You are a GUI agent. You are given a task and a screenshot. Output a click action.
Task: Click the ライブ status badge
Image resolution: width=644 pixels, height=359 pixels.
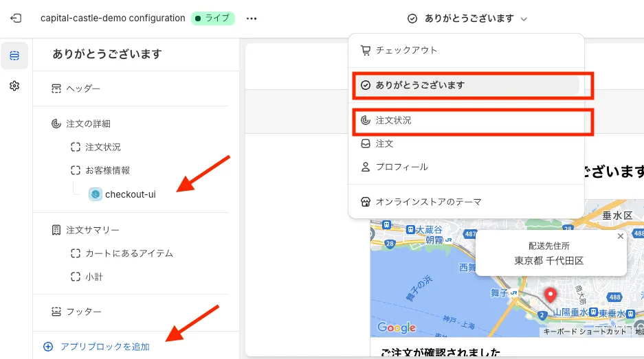(x=213, y=19)
